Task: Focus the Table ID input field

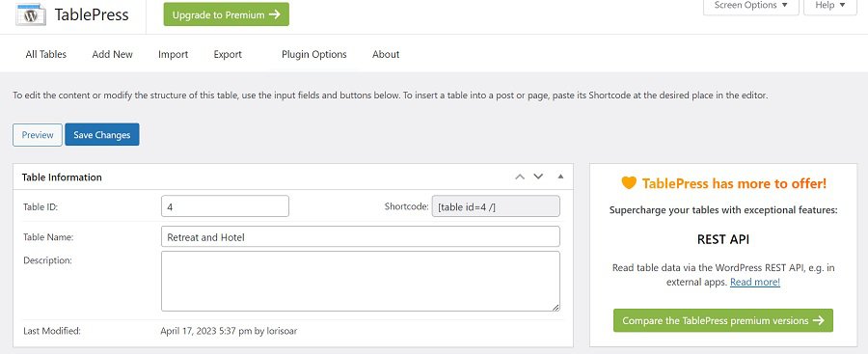Action: 225,206
